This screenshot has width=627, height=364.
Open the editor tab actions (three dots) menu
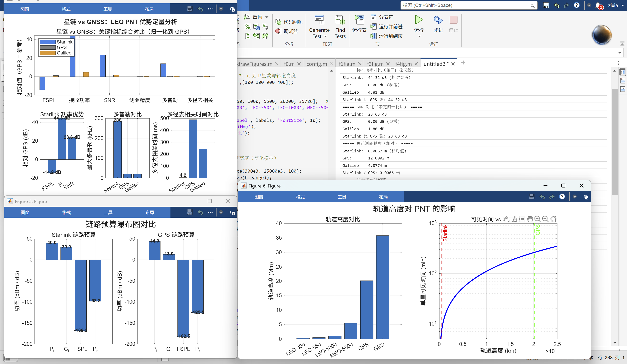click(618, 63)
